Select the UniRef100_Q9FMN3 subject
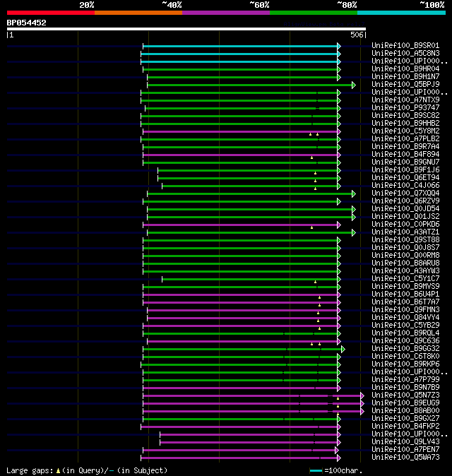Screen dimensions: 452x476 coord(405,310)
